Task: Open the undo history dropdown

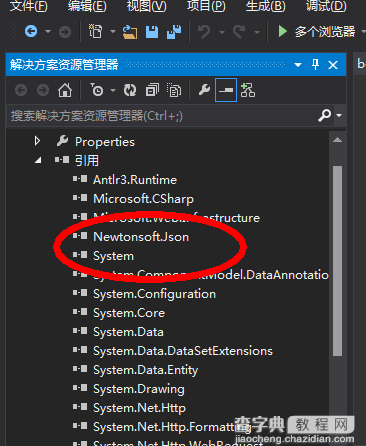Action: pos(222,32)
